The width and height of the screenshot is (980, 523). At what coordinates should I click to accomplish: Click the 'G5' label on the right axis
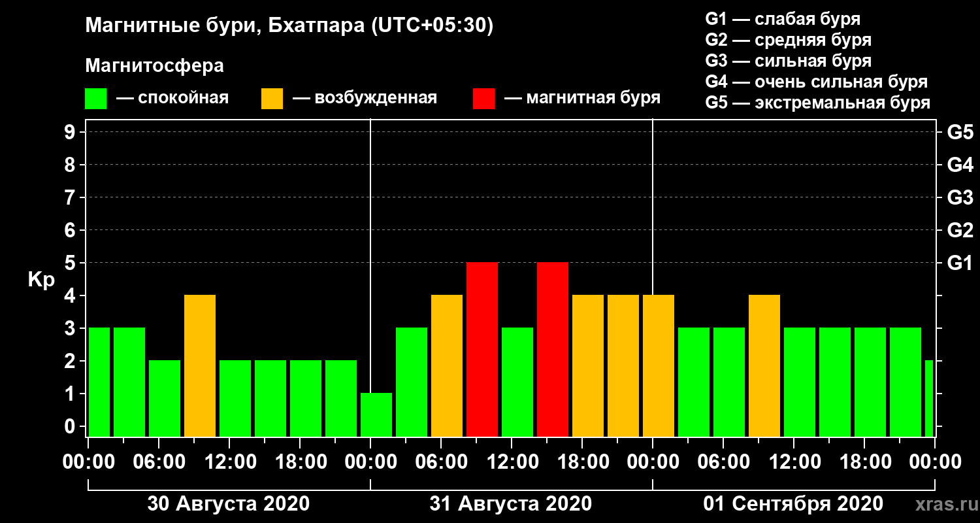click(x=960, y=132)
